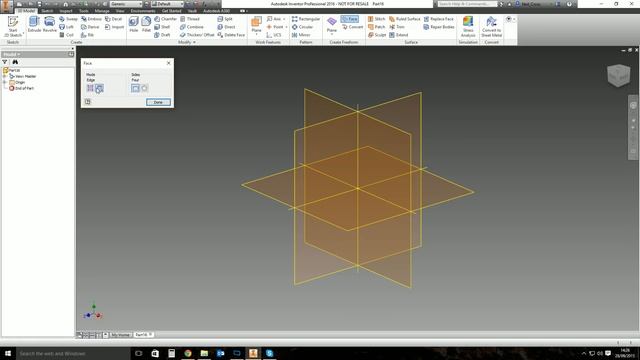Select the Thread tool
The height and width of the screenshot is (360, 640).
pyautogui.click(x=190, y=19)
